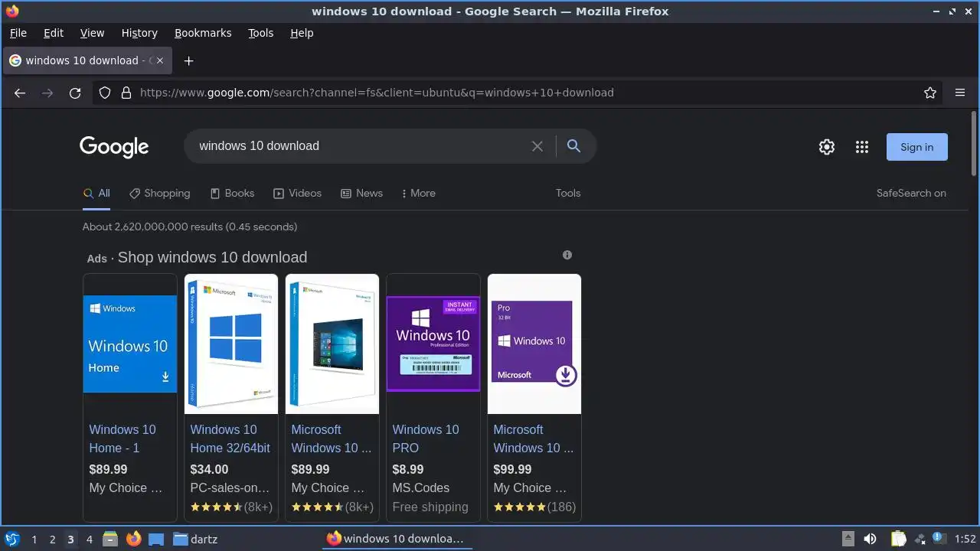Switch to workspace 4 in the pager
The height and width of the screenshot is (551, 980).
[x=89, y=540]
